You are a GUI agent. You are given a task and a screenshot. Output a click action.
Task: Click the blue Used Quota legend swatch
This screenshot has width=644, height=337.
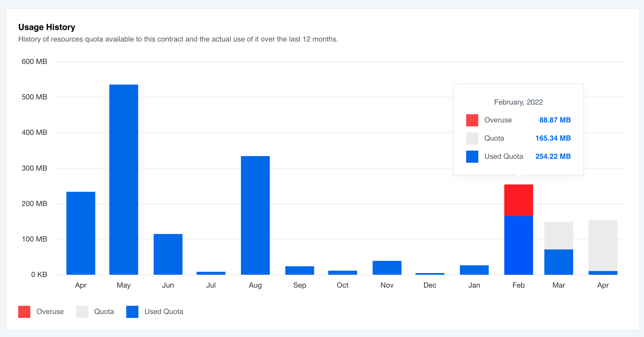132,312
